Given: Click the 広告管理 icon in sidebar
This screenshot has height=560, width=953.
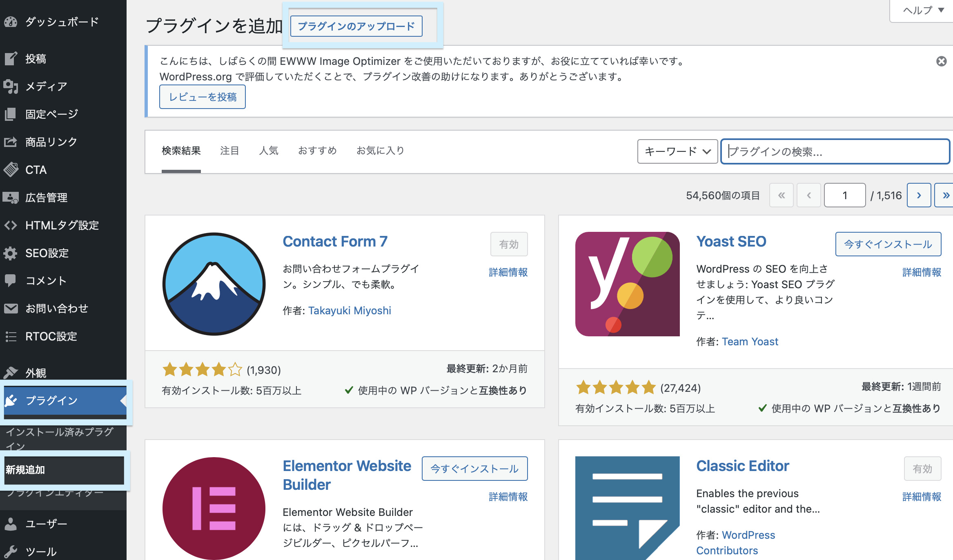Looking at the screenshot, I should [x=11, y=198].
